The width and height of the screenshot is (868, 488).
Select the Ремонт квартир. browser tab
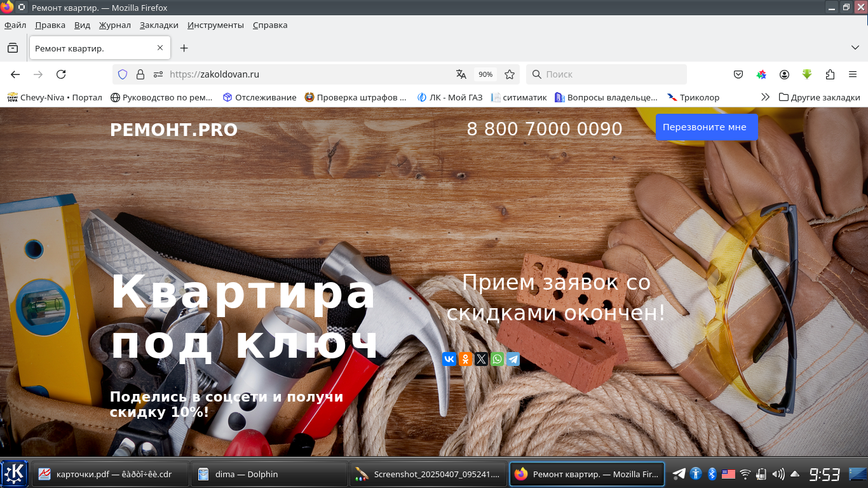coord(100,48)
